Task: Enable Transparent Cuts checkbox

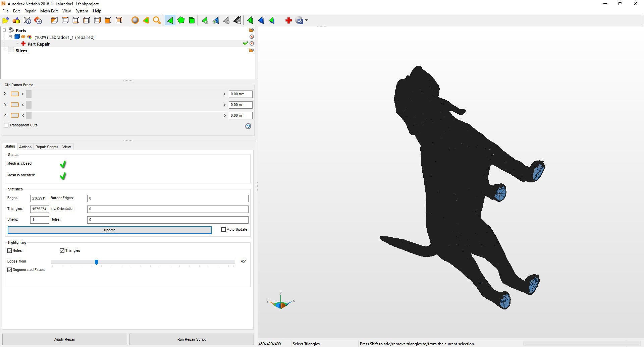Action: (6, 125)
